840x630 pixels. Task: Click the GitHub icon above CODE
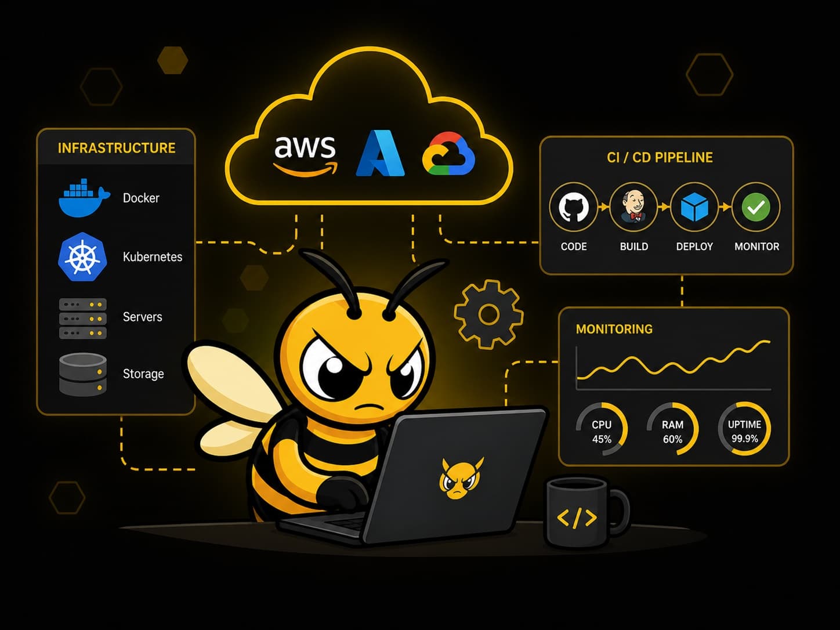(574, 207)
